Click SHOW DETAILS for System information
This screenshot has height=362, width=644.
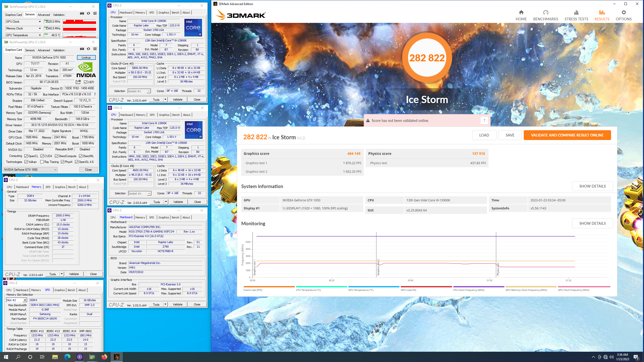pyautogui.click(x=592, y=186)
